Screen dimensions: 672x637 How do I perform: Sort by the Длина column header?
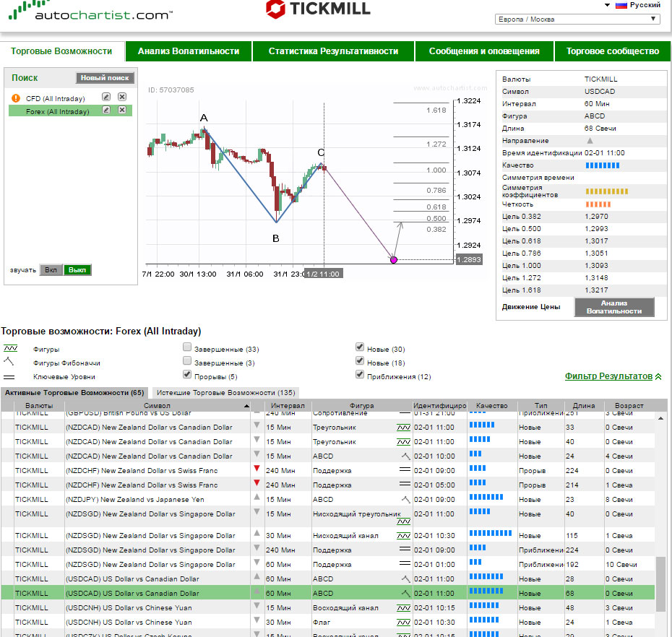click(584, 405)
